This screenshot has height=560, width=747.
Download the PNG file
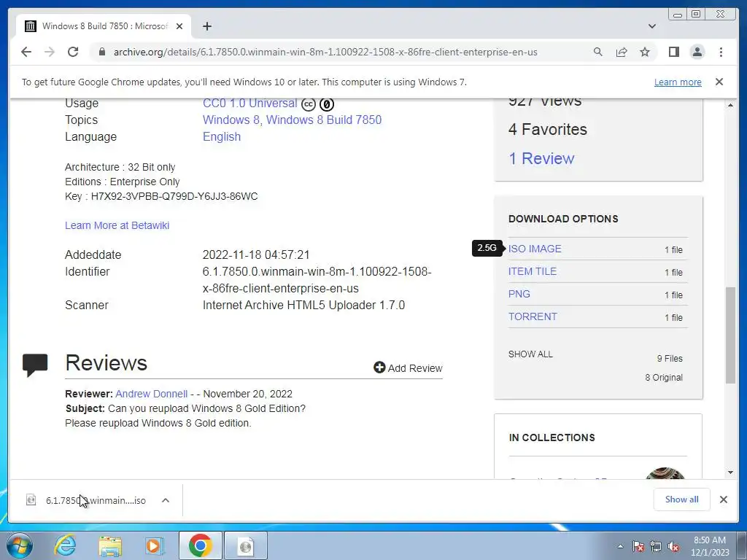pos(519,294)
